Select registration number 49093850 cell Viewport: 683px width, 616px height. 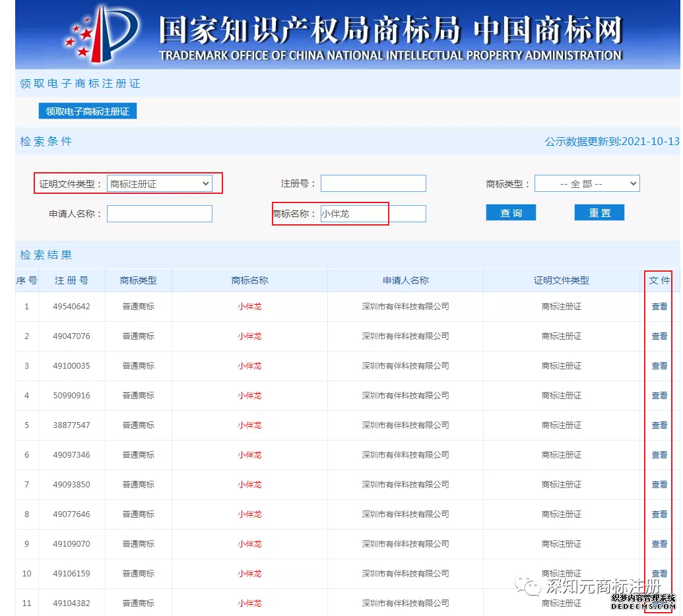coord(71,485)
